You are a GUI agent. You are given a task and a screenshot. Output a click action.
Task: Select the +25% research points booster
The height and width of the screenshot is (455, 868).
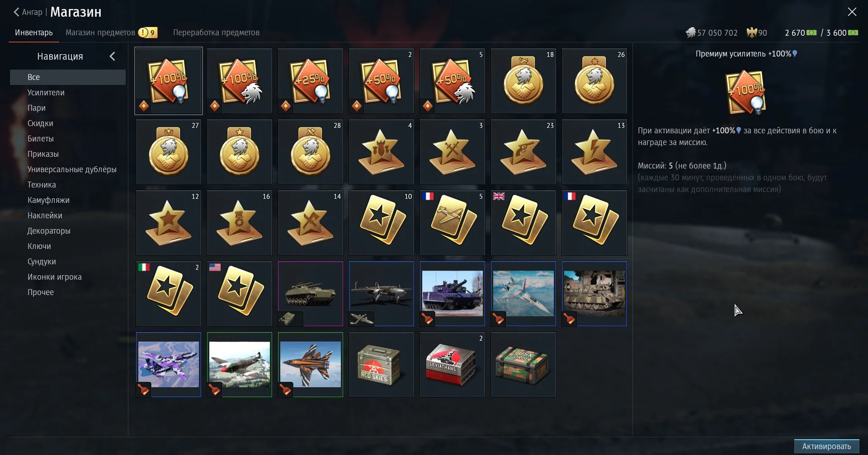[310, 81]
